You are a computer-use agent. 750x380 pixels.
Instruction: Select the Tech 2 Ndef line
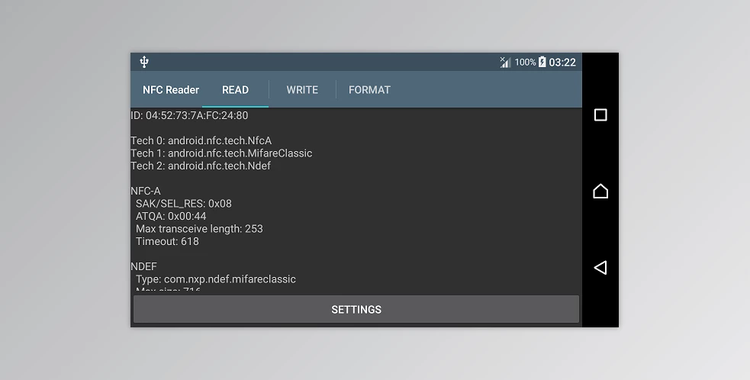(200, 166)
